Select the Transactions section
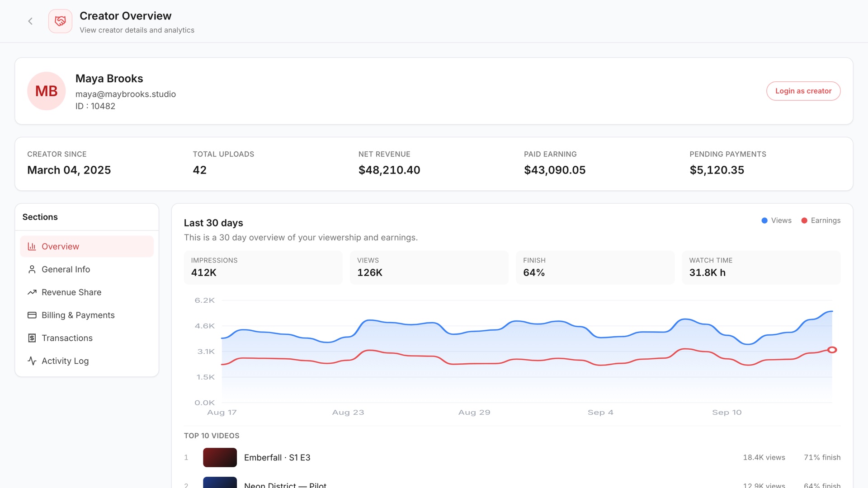Image resolution: width=868 pixels, height=488 pixels. tap(87, 338)
